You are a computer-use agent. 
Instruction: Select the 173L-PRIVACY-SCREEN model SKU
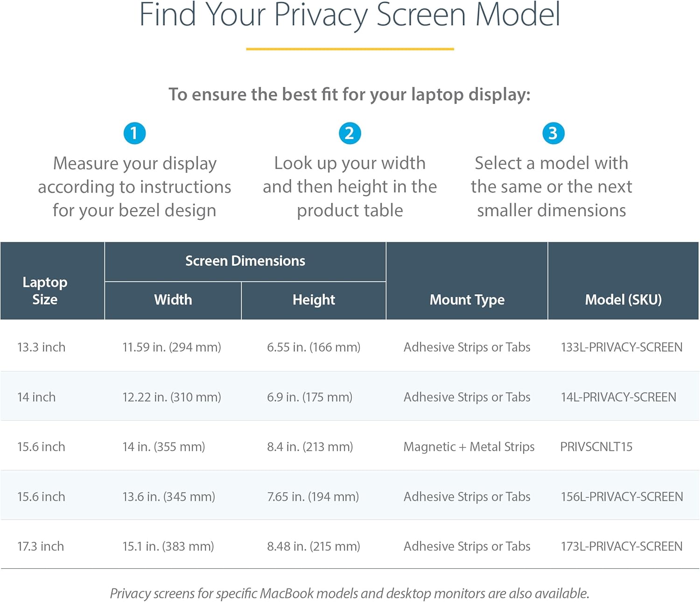(x=621, y=546)
